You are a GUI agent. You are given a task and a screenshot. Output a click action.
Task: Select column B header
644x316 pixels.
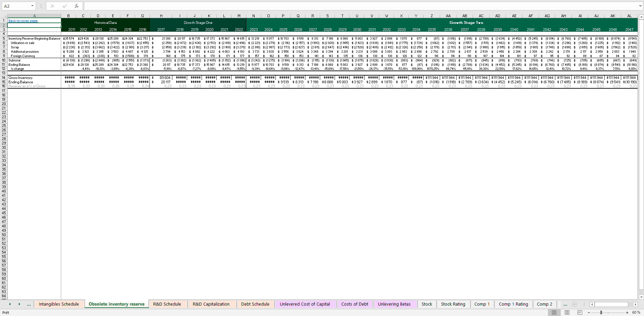(x=69, y=16)
